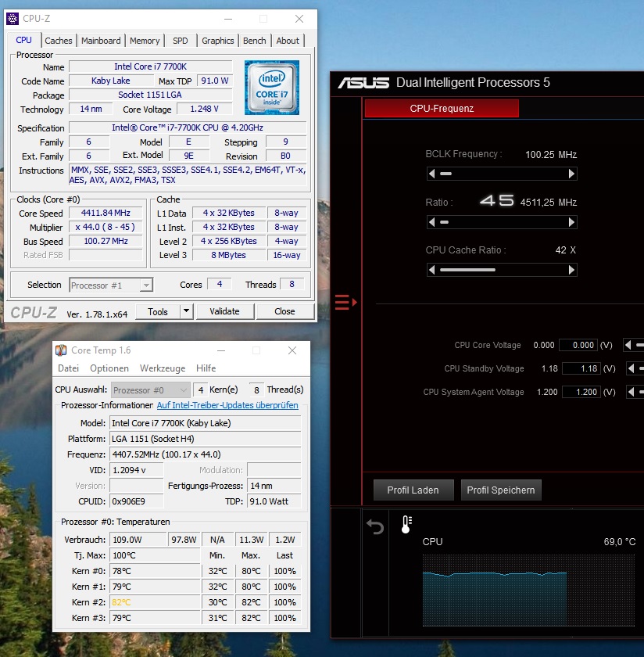Click the VID value 1.2094 v
The image size is (644, 657).
(136, 470)
